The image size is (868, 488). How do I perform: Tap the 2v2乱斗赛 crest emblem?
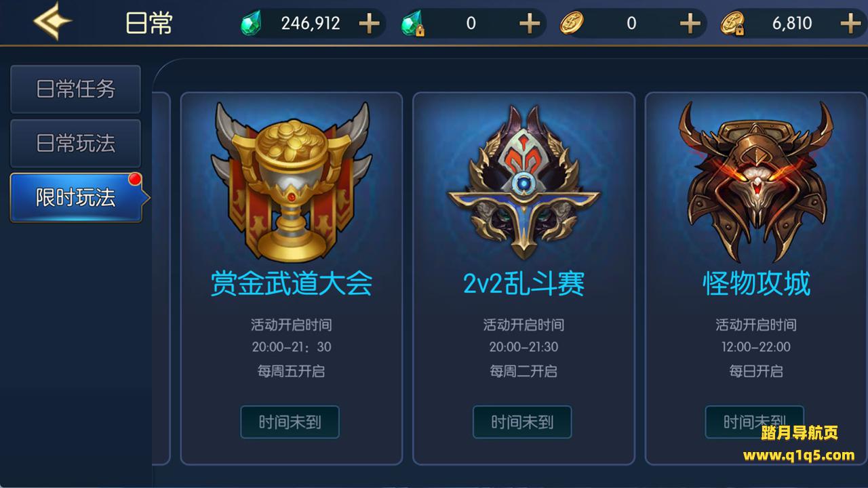pyautogui.click(x=524, y=183)
